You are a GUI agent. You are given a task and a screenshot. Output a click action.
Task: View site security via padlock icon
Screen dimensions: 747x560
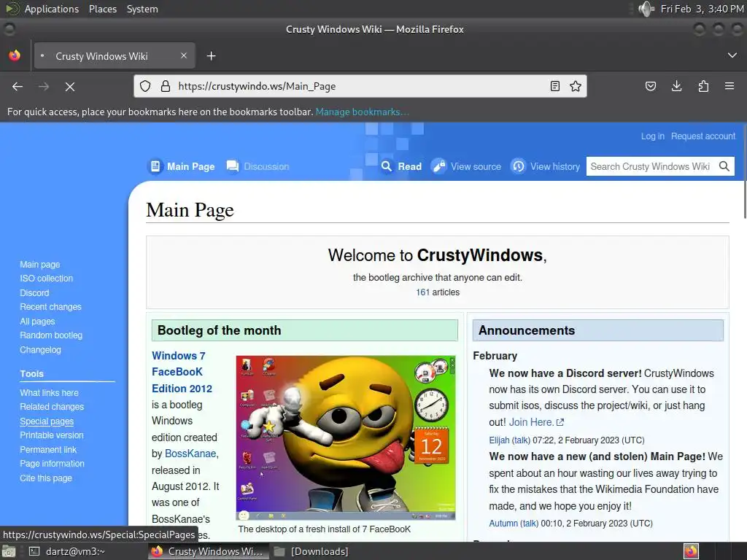click(166, 86)
